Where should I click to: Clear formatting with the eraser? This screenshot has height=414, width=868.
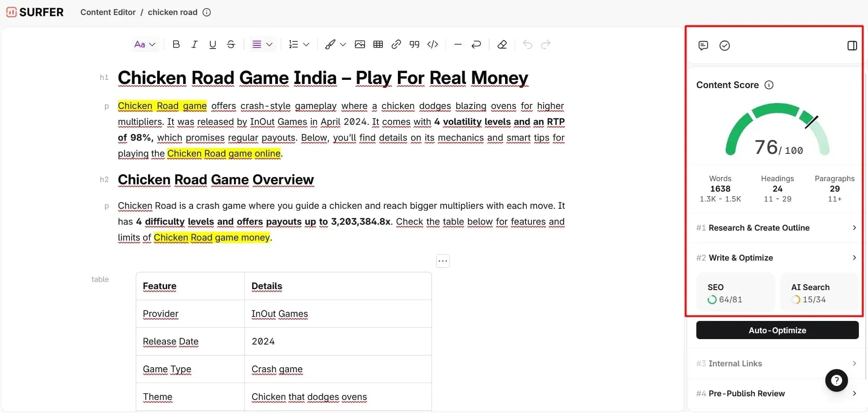502,44
